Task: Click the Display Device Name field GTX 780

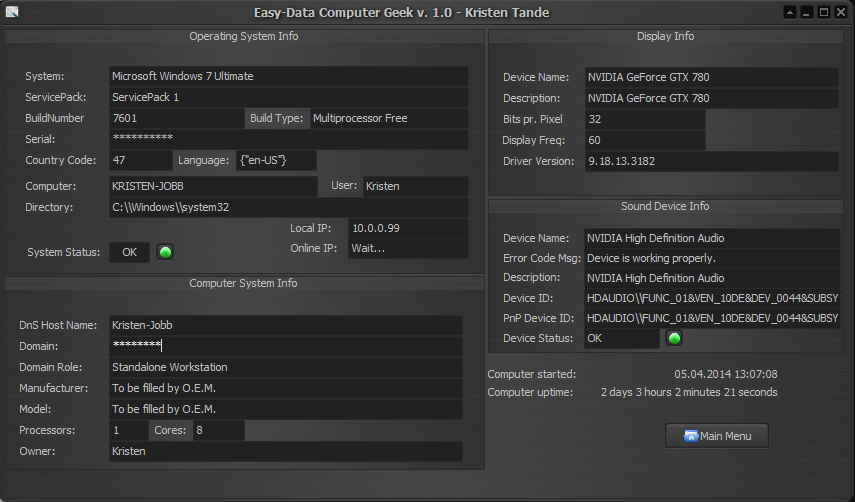Action: [712, 77]
